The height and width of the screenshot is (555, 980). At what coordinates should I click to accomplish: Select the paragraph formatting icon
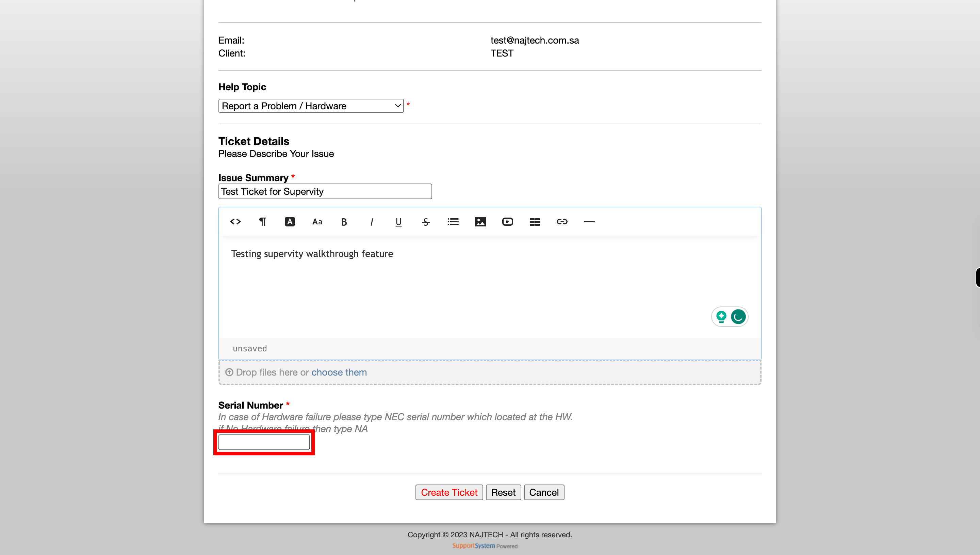click(262, 221)
